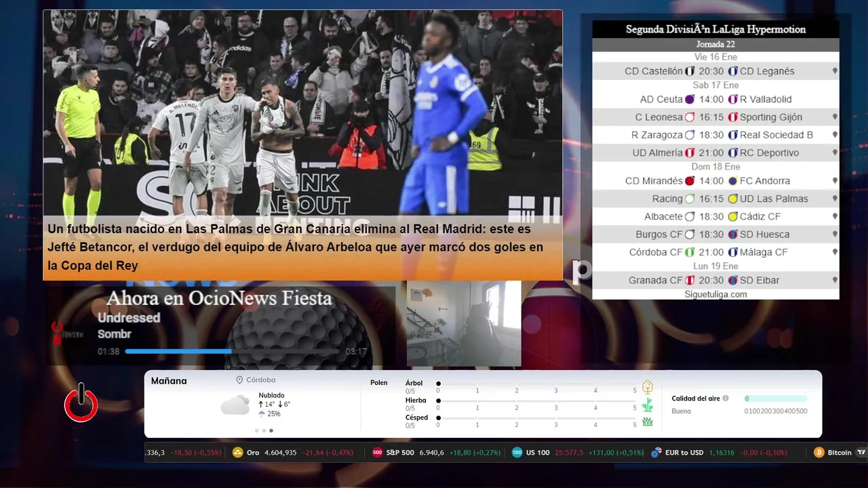Click the Cádiz CF yellow crest
This screenshot has height=488, width=868.
click(732, 216)
